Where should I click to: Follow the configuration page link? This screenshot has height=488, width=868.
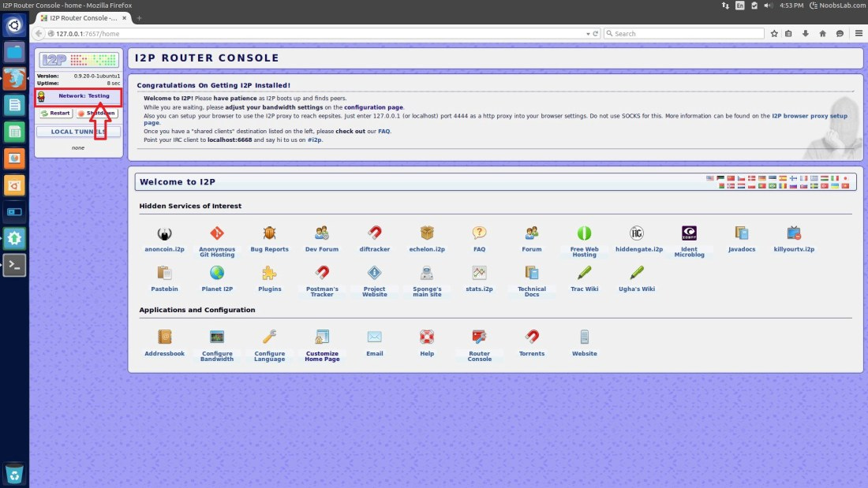tap(373, 107)
